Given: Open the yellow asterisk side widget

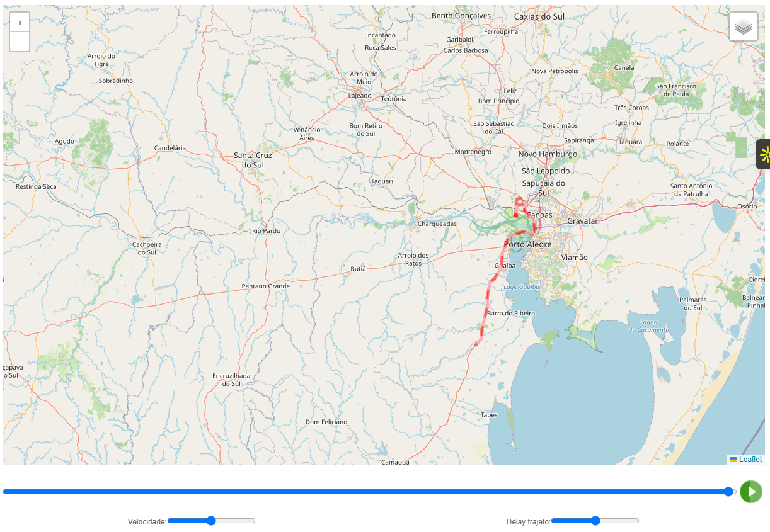Looking at the screenshot, I should (763, 154).
